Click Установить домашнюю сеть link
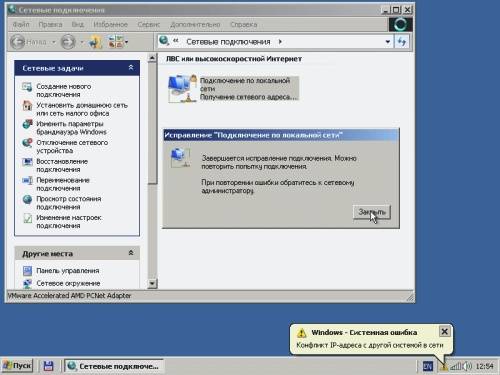The image size is (500, 375). pos(82,109)
